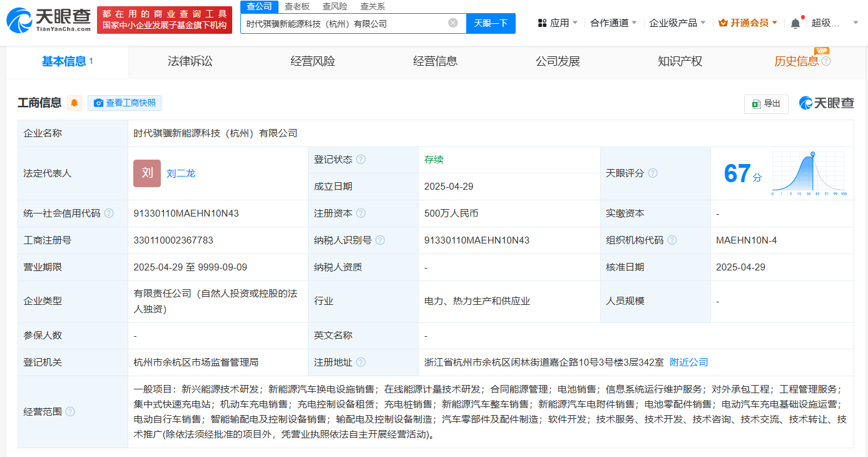This screenshot has height=457, width=868.
Task: Click the 导出 export button
Action: [766, 104]
